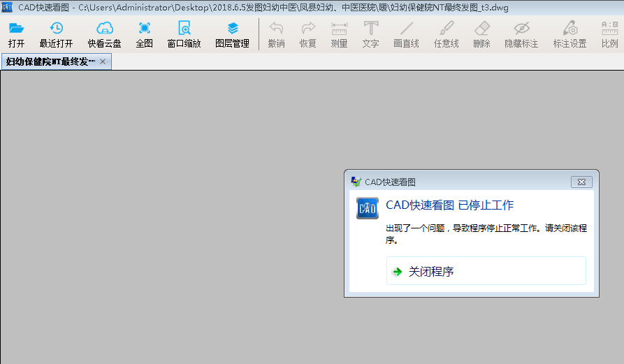Click the 比例 scale tool
This screenshot has width=624, height=364.
(x=609, y=35)
